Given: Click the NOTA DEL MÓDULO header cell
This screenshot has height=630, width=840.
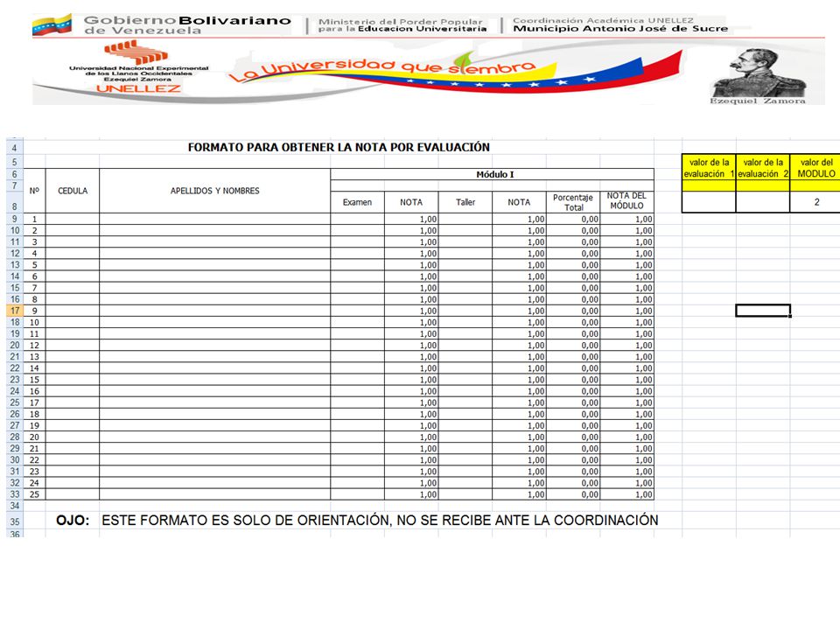Looking at the screenshot, I should (x=626, y=202).
